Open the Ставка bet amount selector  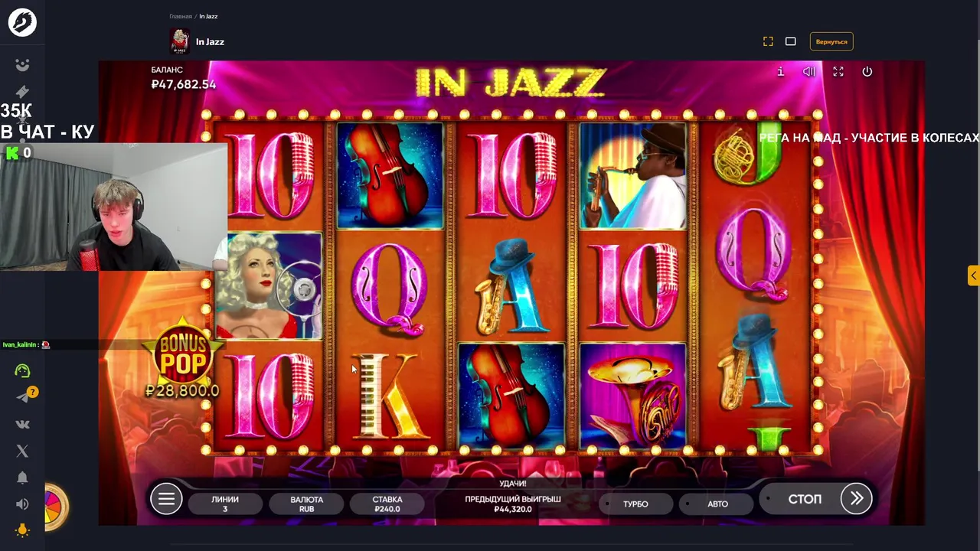coord(387,504)
